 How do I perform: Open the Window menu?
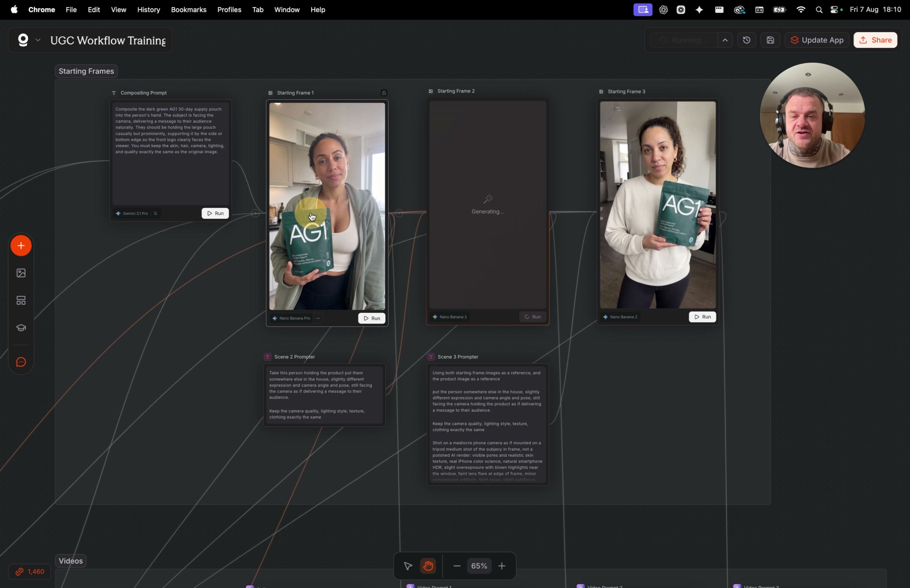point(287,9)
